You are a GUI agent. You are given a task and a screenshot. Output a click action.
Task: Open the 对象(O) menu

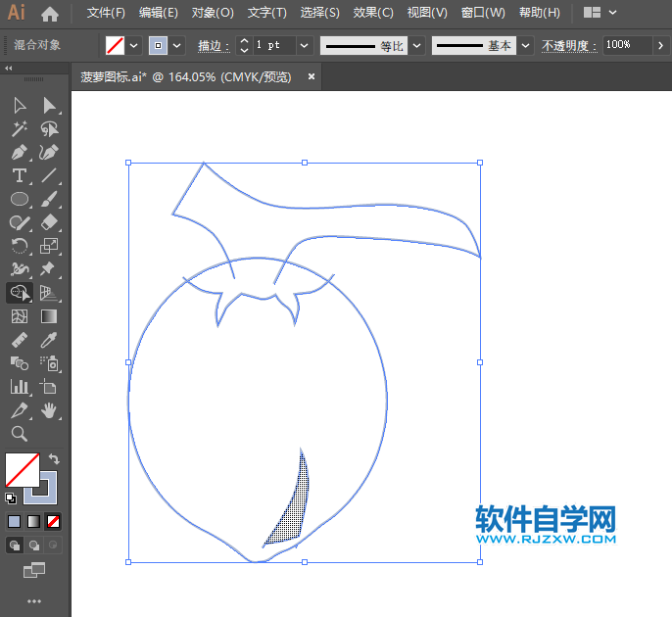(213, 13)
